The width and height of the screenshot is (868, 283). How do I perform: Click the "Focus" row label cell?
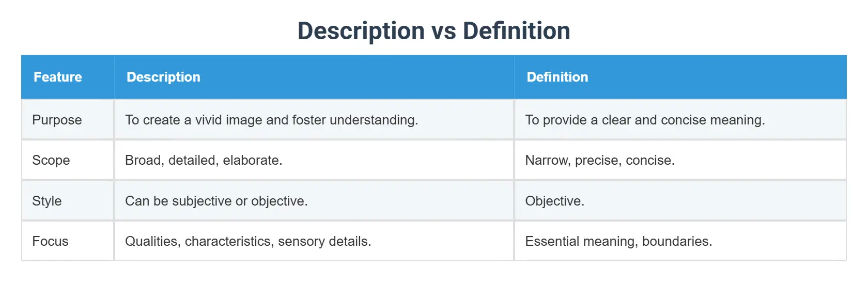coord(50,241)
